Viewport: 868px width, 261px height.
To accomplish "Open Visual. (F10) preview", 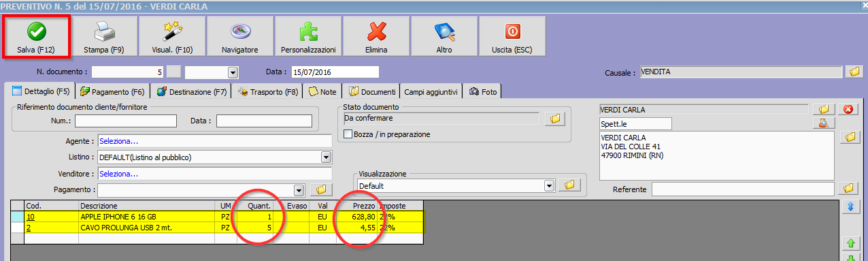I will pos(172,36).
